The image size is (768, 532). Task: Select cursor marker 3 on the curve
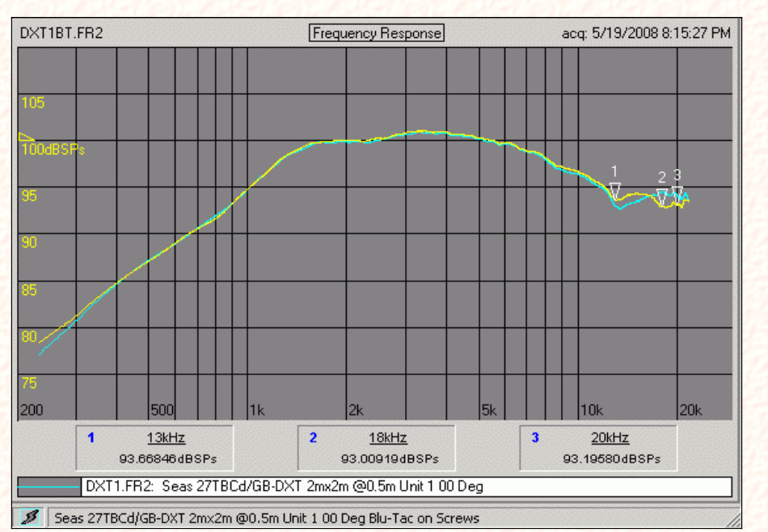(x=677, y=193)
